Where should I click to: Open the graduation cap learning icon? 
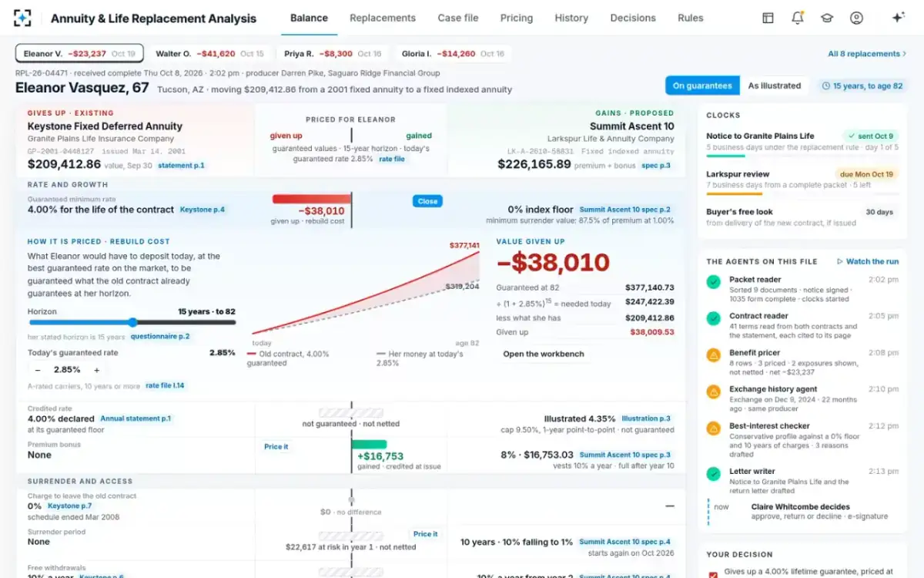pyautogui.click(x=827, y=18)
